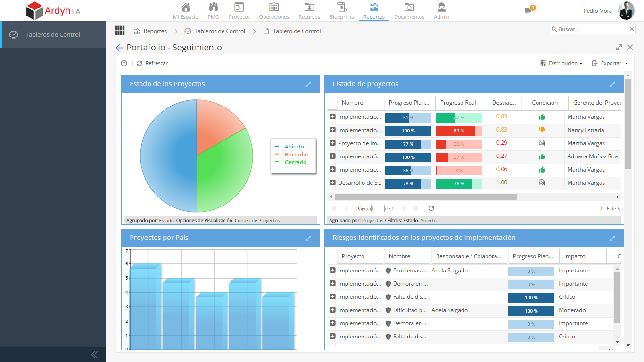Click the help question mark icon
This screenshot has height=362, width=644.
[x=124, y=63]
